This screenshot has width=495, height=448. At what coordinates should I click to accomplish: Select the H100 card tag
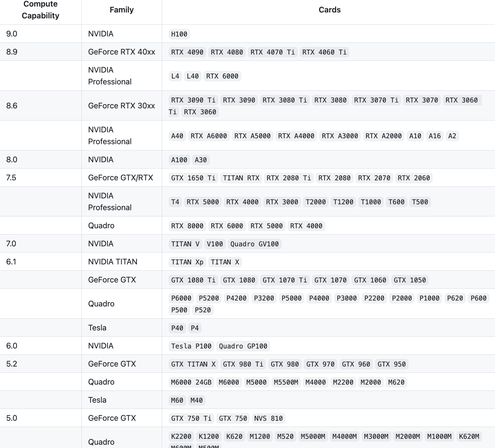point(179,34)
